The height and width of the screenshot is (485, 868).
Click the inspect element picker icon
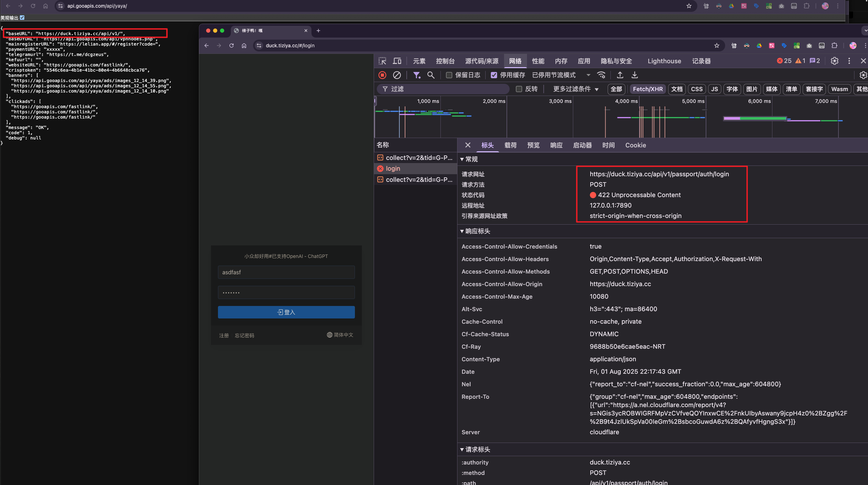382,61
